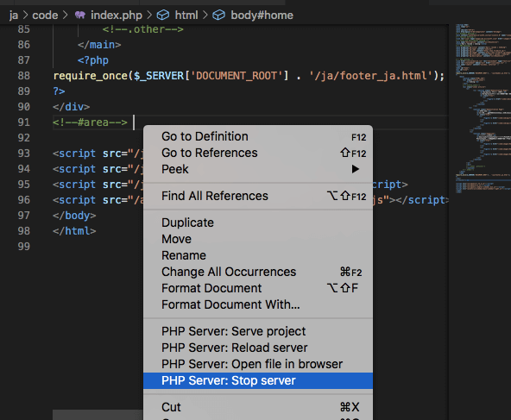The image size is (511, 420).
Task: Choose Duplicate from the context menu
Action: pos(258,223)
